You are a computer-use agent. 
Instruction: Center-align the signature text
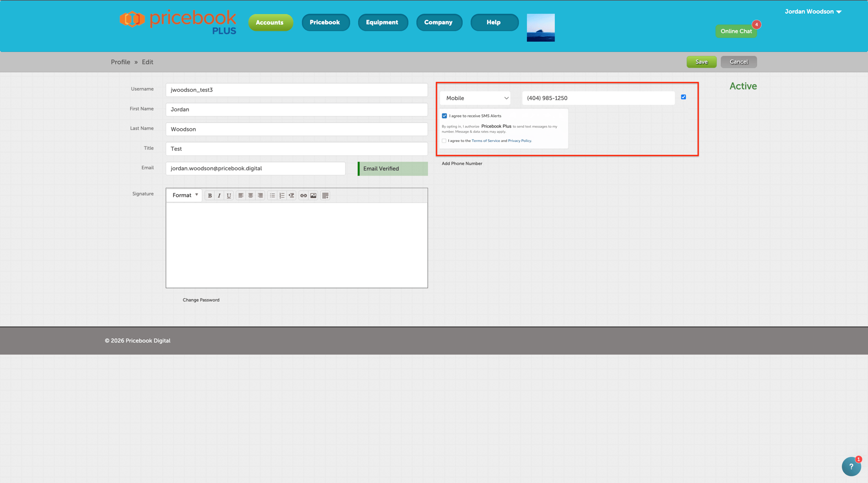click(250, 196)
